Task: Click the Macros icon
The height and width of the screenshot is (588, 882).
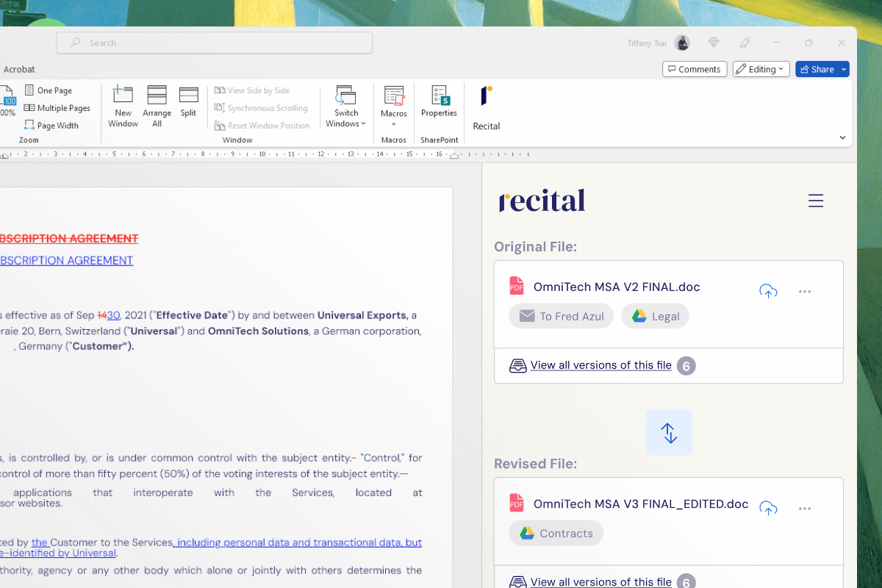Action: click(394, 96)
